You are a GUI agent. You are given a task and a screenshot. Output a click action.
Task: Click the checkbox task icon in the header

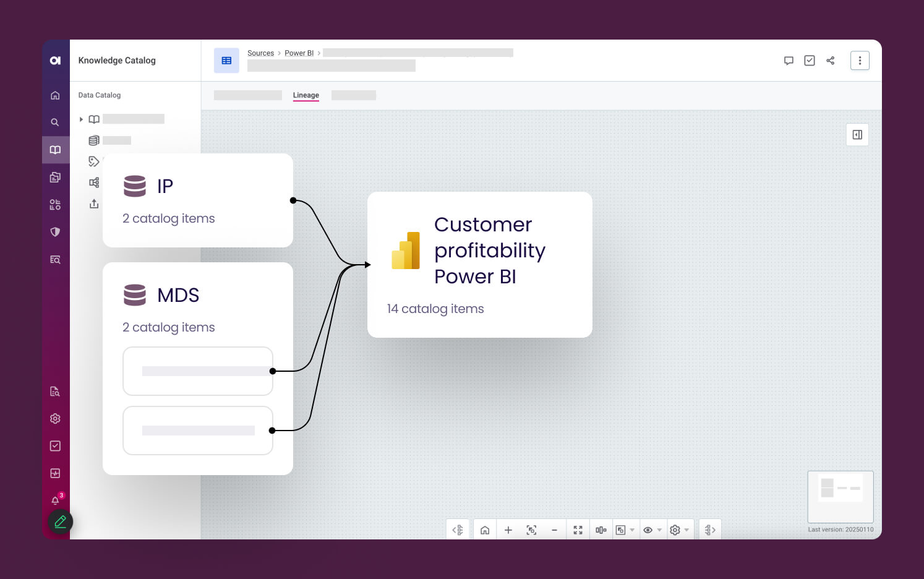click(x=809, y=61)
